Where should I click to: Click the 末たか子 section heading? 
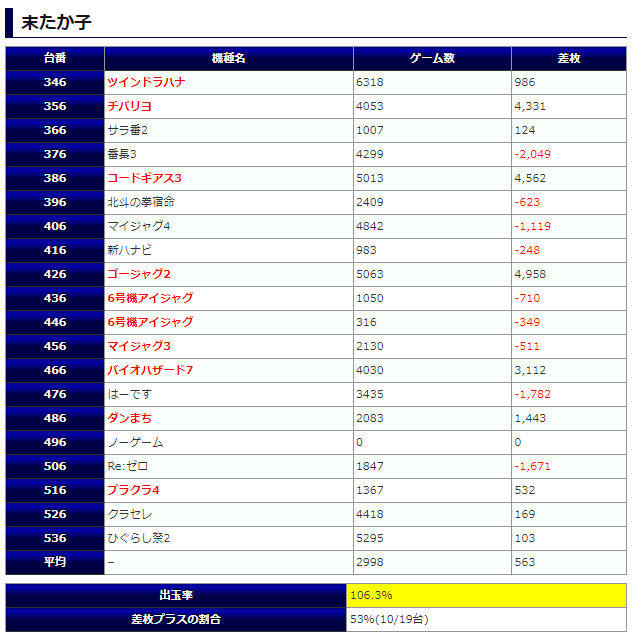pyautogui.click(x=56, y=22)
